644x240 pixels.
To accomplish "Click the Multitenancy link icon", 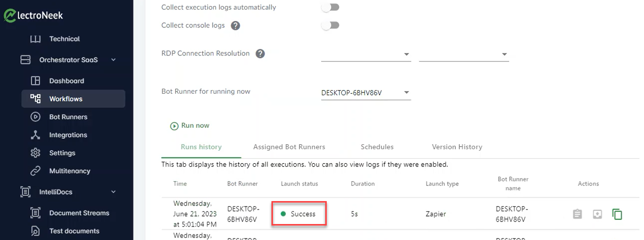I will (x=35, y=171).
